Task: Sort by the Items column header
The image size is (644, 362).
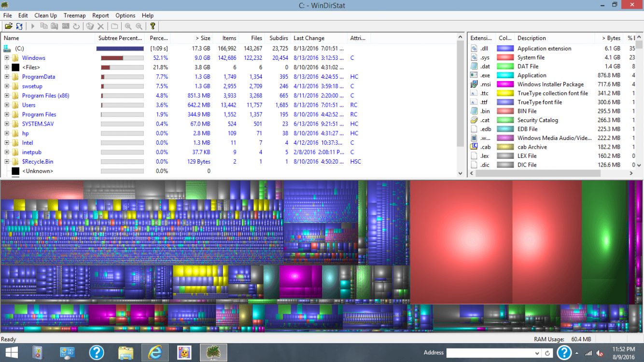Action: [226, 38]
